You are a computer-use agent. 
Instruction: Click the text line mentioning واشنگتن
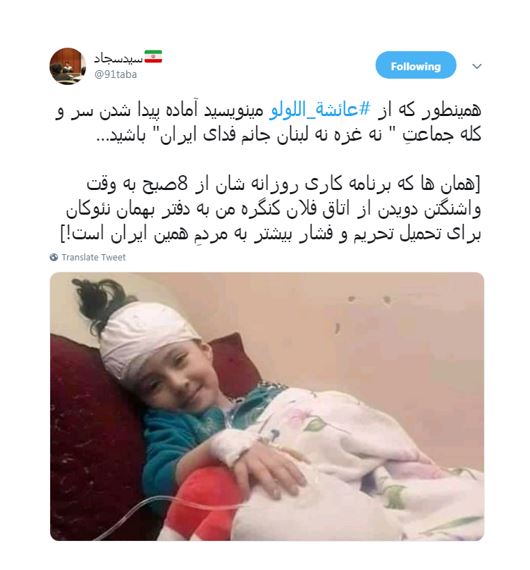[x=273, y=210]
